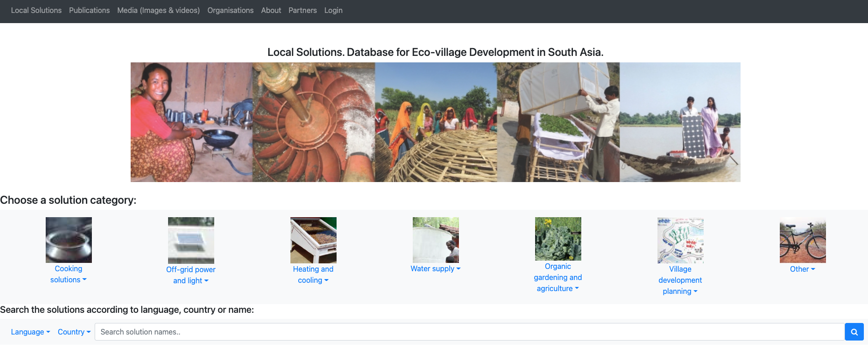Open the About nav item

tap(271, 10)
